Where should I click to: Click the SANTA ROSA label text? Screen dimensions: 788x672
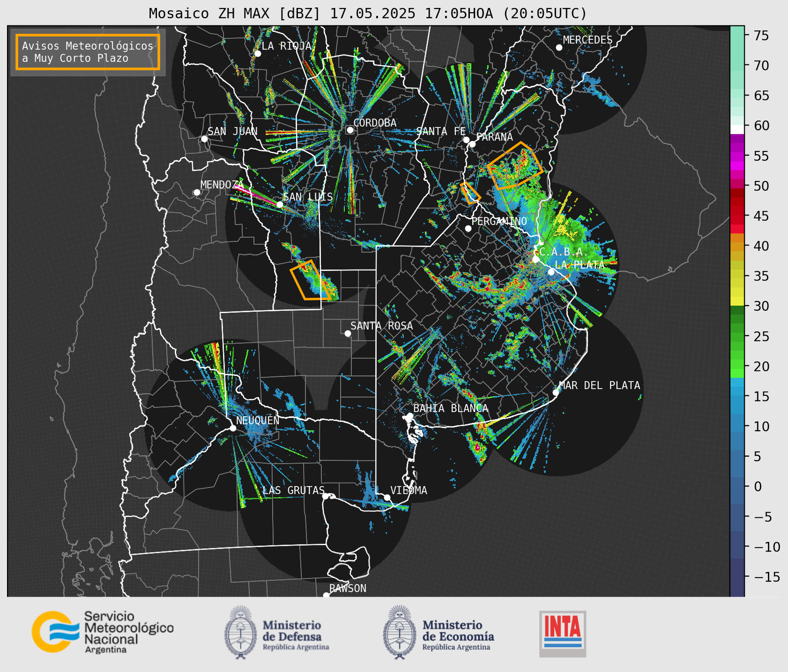point(382,326)
